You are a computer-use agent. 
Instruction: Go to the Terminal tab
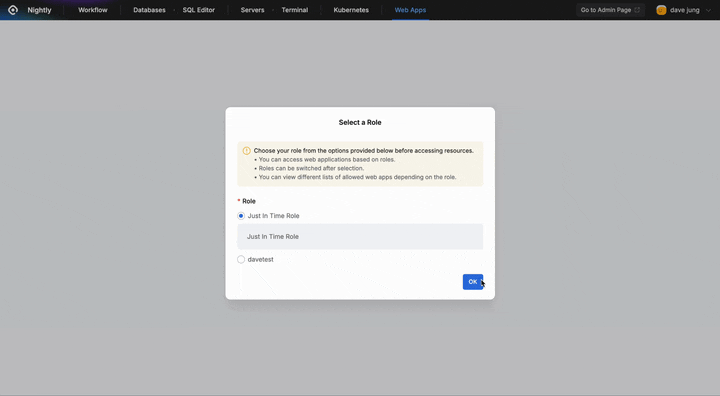pyautogui.click(x=295, y=10)
